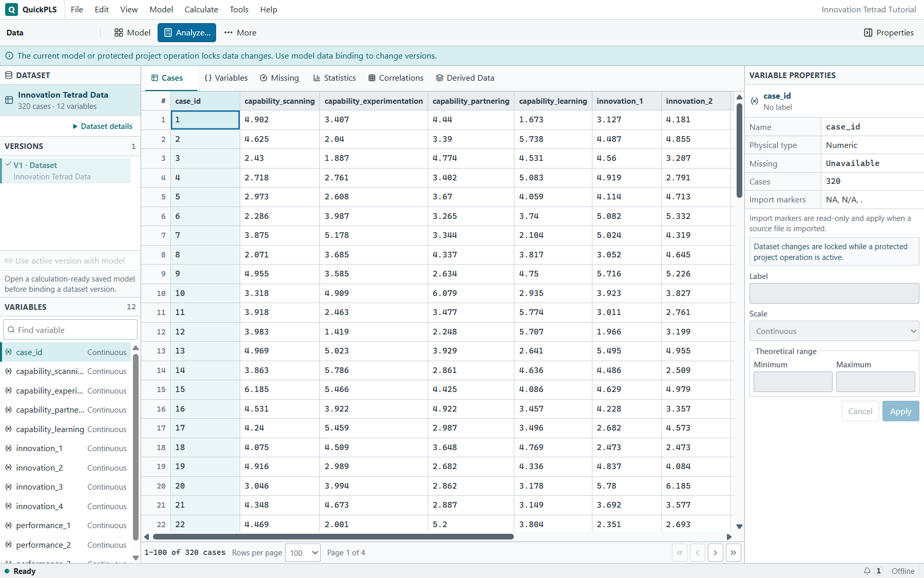Screen dimensions: 924x578
Task: Click the capability_scanning column header
Action: 280,101
